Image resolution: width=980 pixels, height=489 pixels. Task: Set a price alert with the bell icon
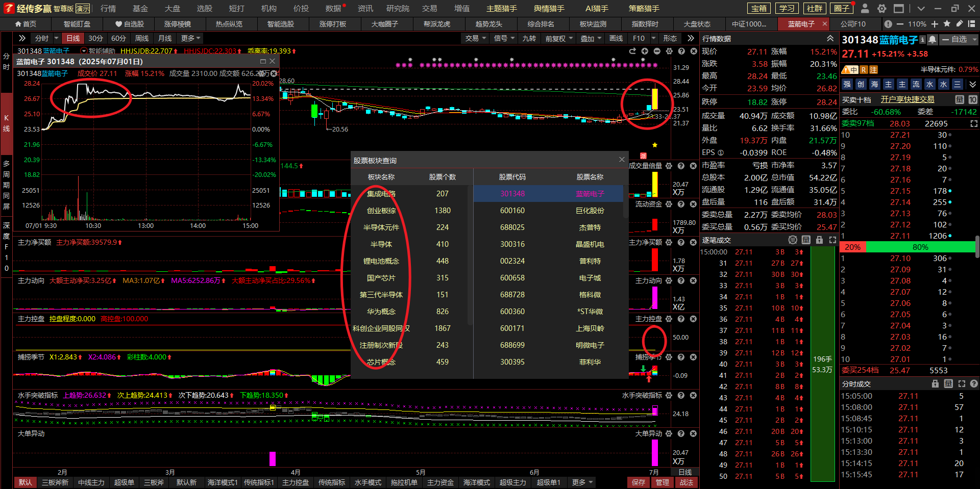[932, 39]
